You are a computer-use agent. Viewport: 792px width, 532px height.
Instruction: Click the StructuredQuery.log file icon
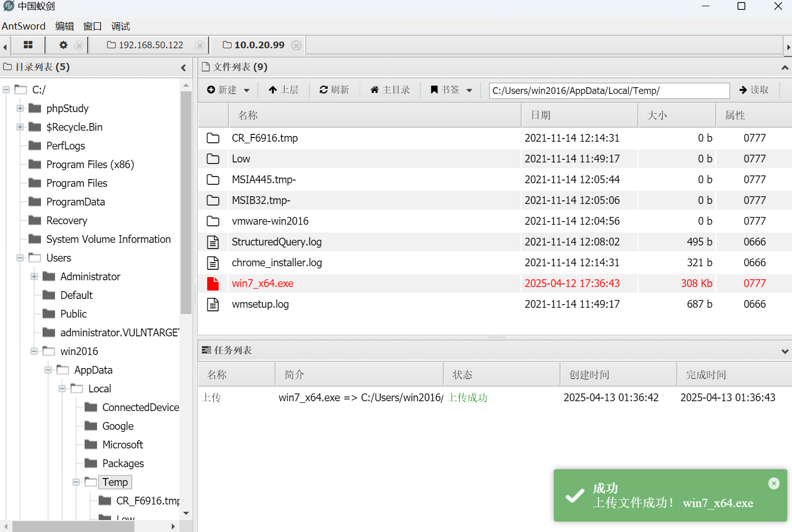tap(213, 242)
